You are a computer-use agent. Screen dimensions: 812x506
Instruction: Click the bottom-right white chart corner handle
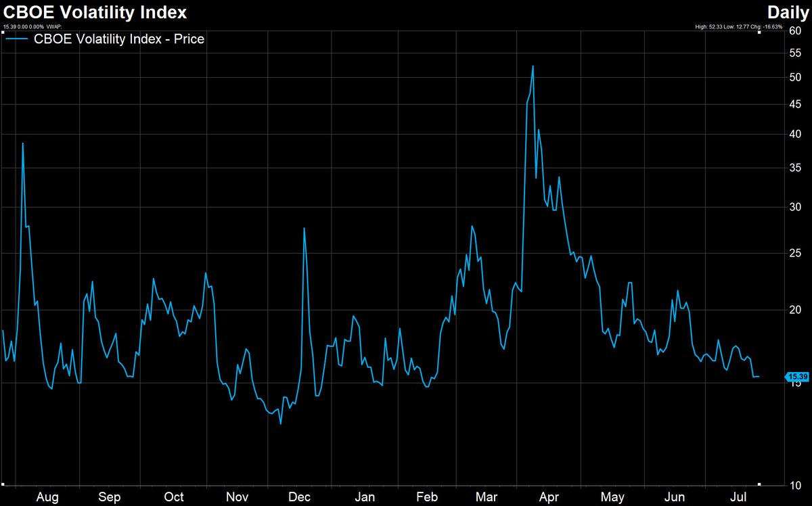759,484
